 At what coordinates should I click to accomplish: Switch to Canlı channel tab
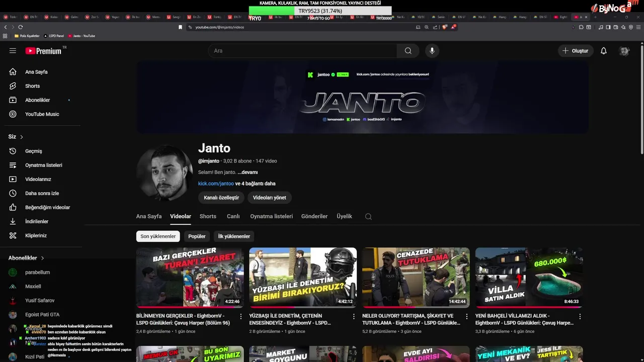click(233, 216)
